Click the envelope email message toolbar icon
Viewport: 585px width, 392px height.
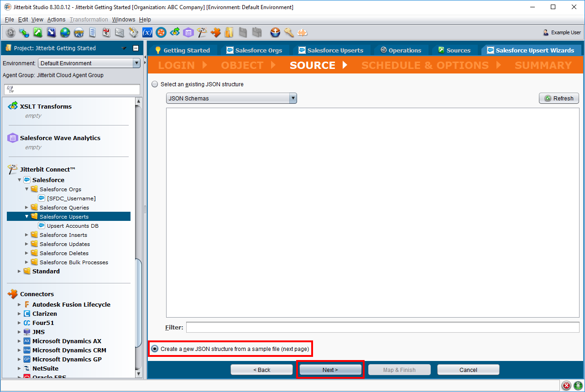120,32
